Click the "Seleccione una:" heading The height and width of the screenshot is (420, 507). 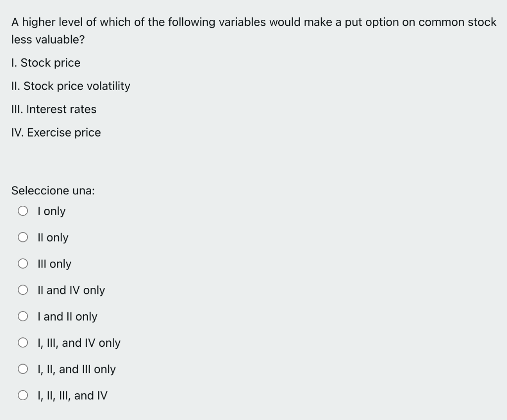click(x=52, y=190)
